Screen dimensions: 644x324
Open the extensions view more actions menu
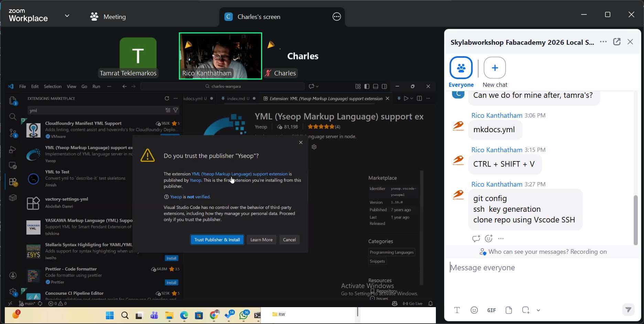(176, 98)
